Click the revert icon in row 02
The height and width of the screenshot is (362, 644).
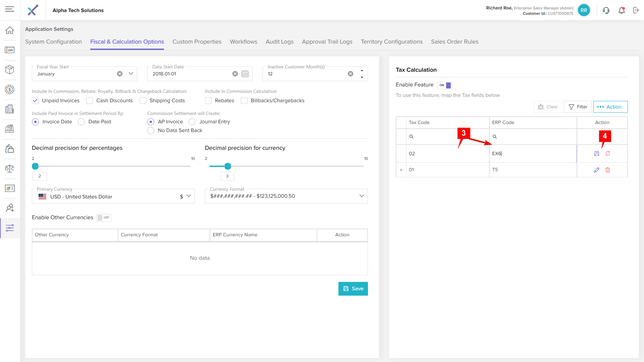pyautogui.click(x=607, y=154)
